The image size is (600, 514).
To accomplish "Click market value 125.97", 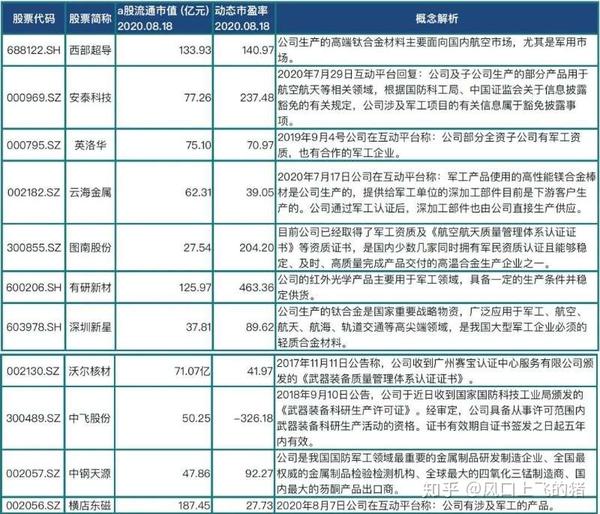I will pyautogui.click(x=195, y=287).
